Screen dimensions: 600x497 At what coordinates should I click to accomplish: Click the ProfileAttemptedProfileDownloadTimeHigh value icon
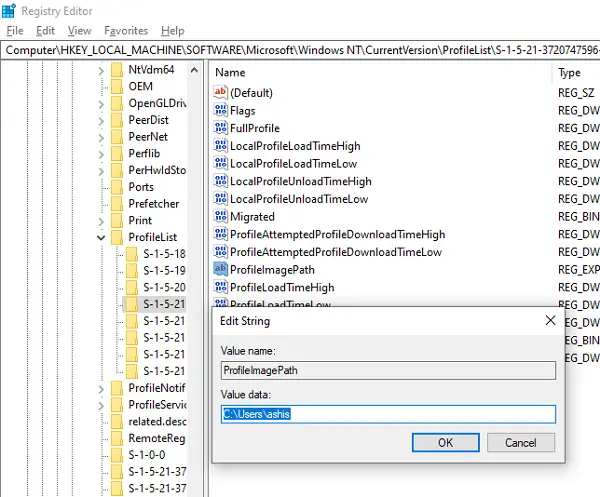pos(220,234)
